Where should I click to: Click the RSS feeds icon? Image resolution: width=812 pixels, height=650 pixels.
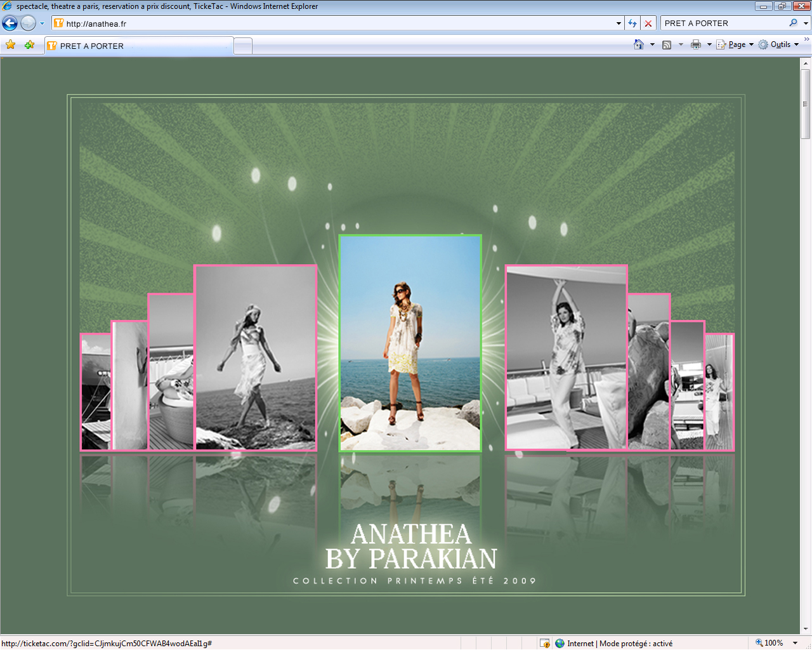[667, 44]
